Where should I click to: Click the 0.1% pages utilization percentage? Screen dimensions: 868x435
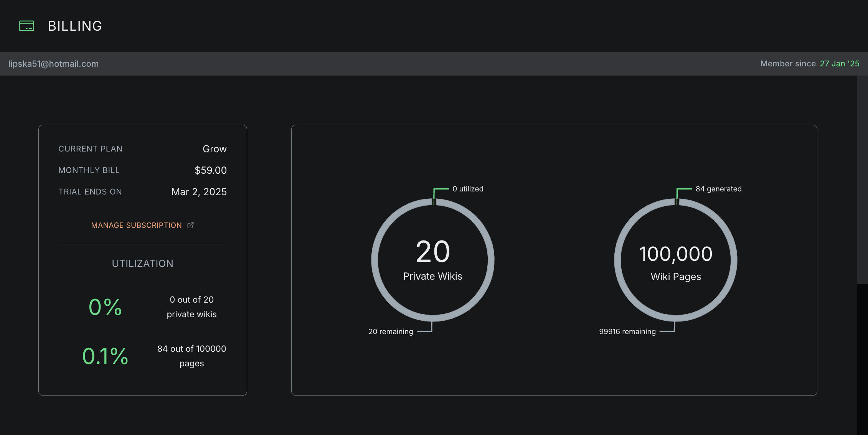pyautogui.click(x=105, y=356)
